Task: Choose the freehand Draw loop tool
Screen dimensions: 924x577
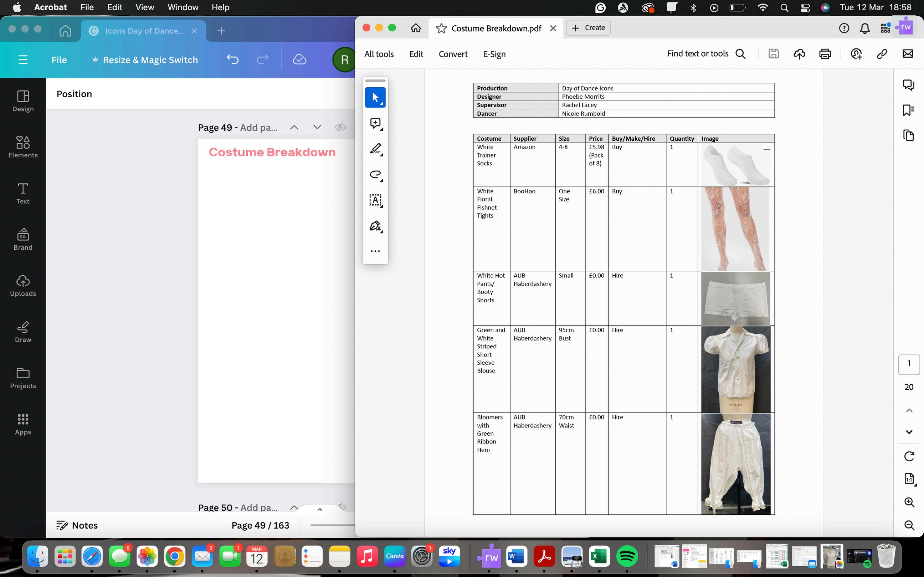Action: 375,175
